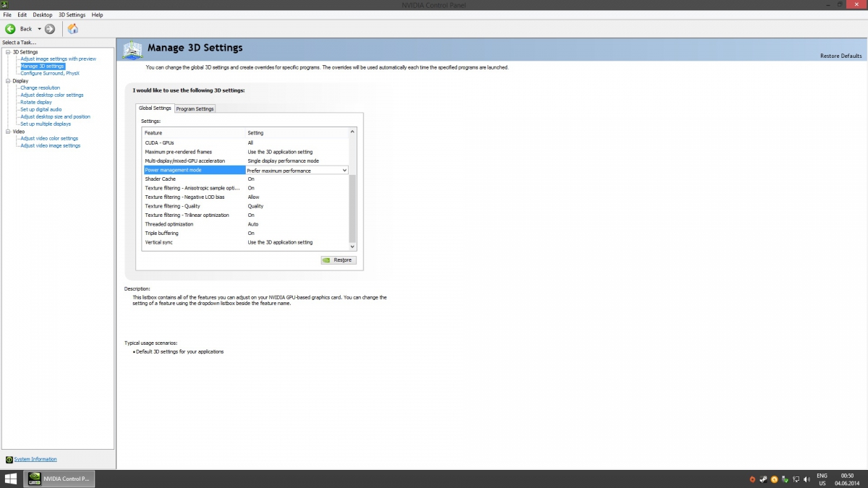Open the Windows Start button
Screen dimensions: 868x488
click(11, 479)
